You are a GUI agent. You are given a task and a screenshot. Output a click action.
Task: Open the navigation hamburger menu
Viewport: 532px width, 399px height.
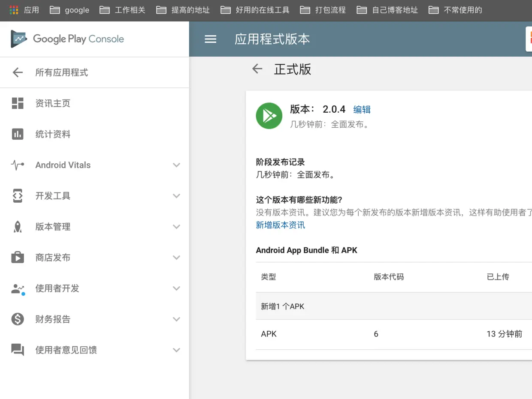click(210, 39)
